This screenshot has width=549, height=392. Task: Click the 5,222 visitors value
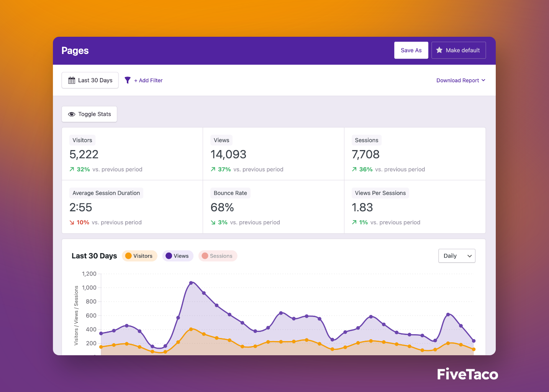[84, 154]
